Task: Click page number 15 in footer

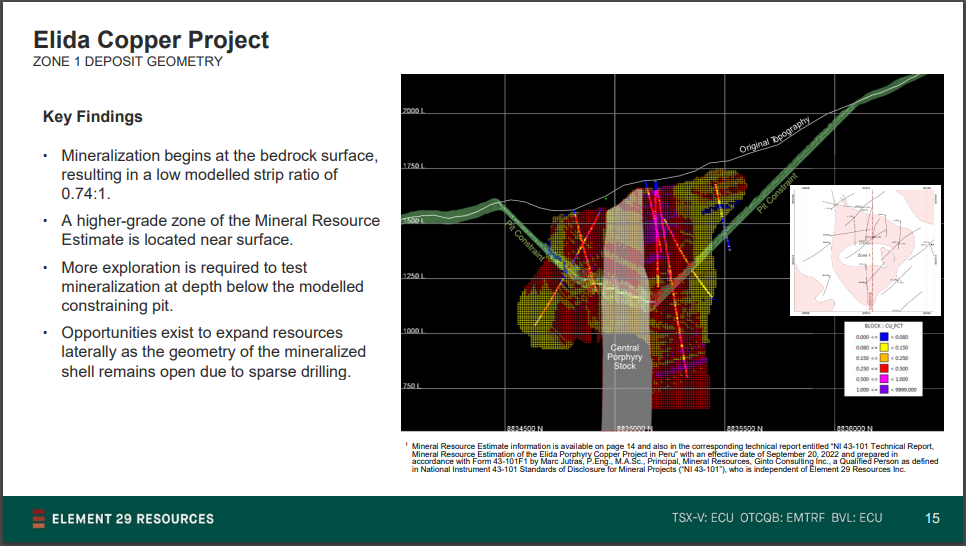Action: (932, 518)
